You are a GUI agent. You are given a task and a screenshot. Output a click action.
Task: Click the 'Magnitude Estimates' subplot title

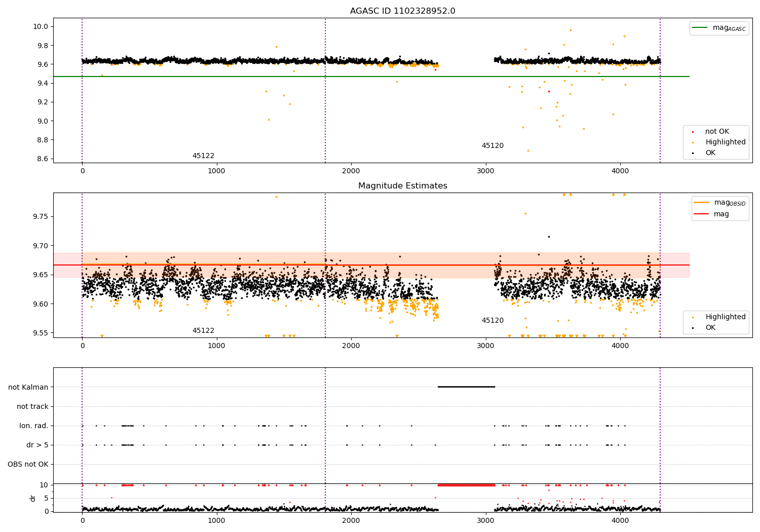point(402,186)
